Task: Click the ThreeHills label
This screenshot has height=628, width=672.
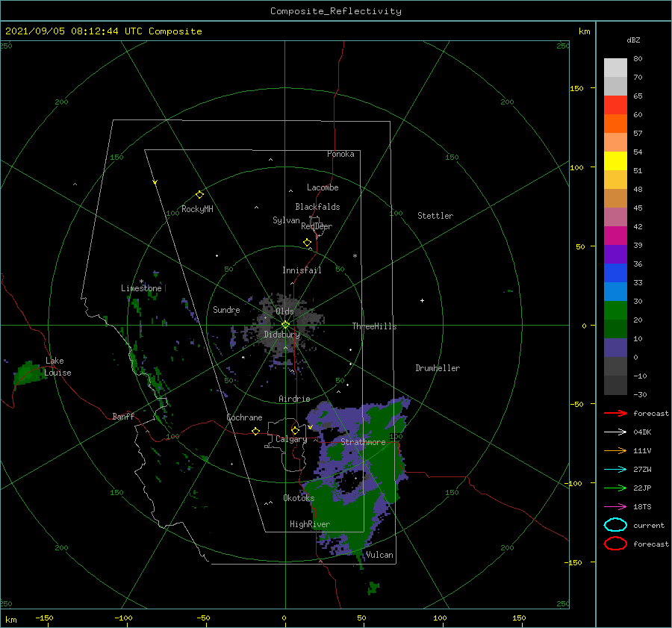Action: click(375, 326)
